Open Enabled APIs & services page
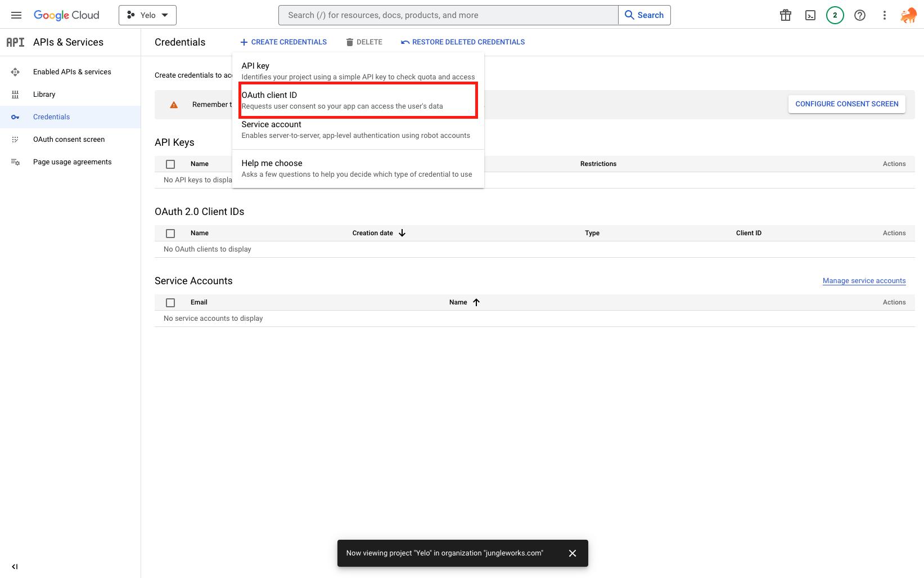 (x=72, y=72)
